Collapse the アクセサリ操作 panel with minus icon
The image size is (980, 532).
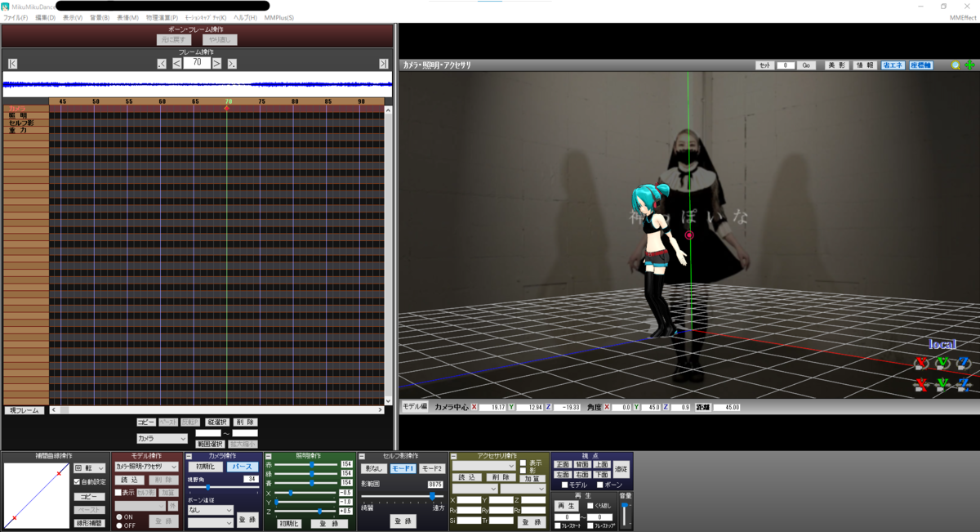pyautogui.click(x=454, y=456)
